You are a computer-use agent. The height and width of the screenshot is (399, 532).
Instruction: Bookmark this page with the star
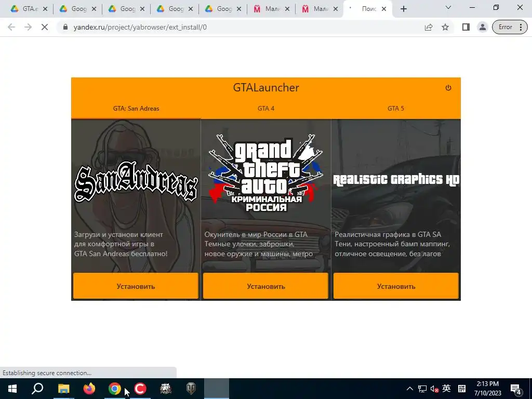pyautogui.click(x=445, y=27)
